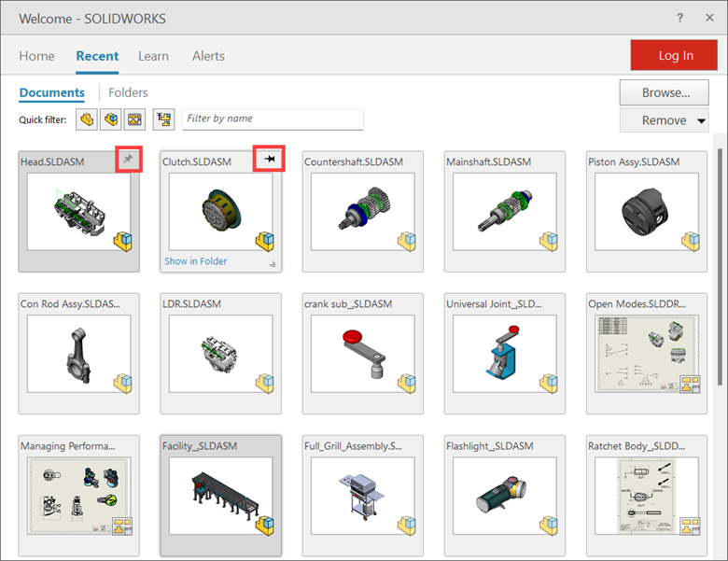Click the Log In button
The height and width of the screenshot is (561, 728).
point(674,55)
